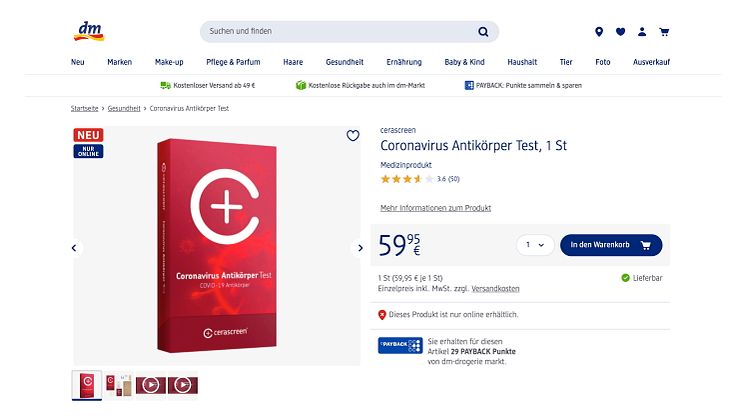The height and width of the screenshot is (420, 746).
Task: Click the In den Warenkorb button
Action: tap(611, 245)
